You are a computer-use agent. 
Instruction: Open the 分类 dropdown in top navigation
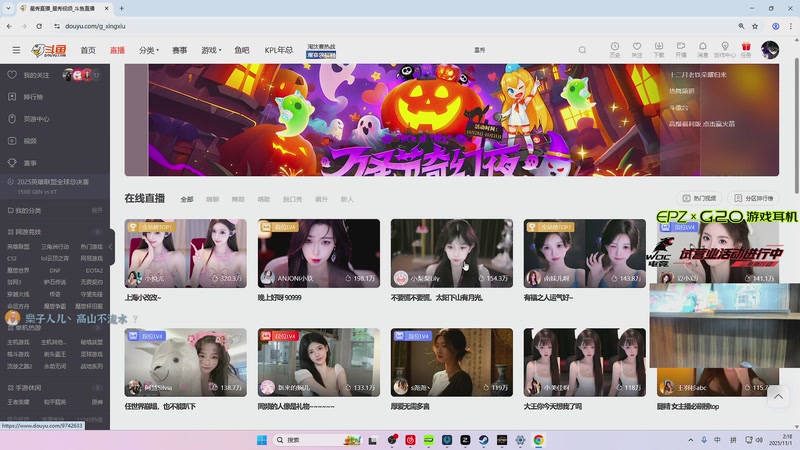149,50
